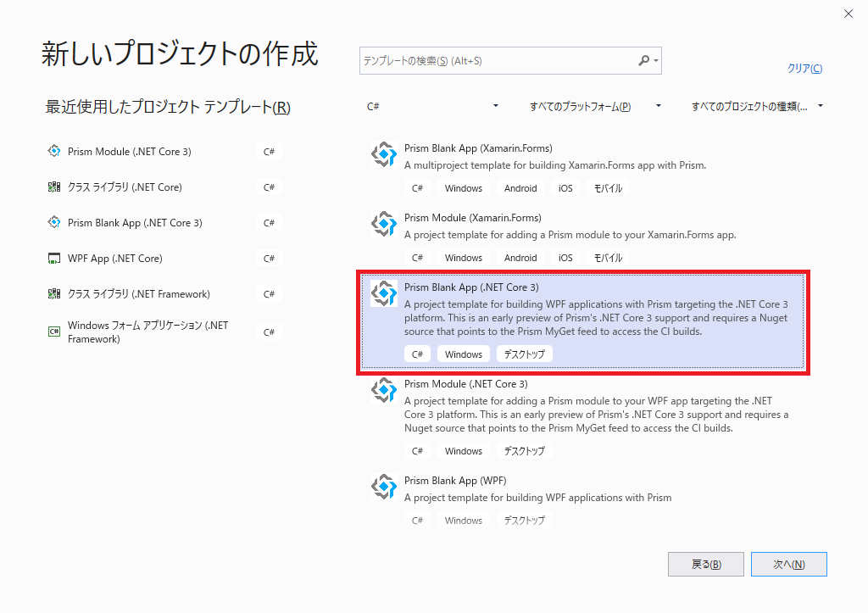The image size is (868, 613).
Task: Click the Prism Module (.NET Core 3) icon in template results
Action: [x=384, y=390]
